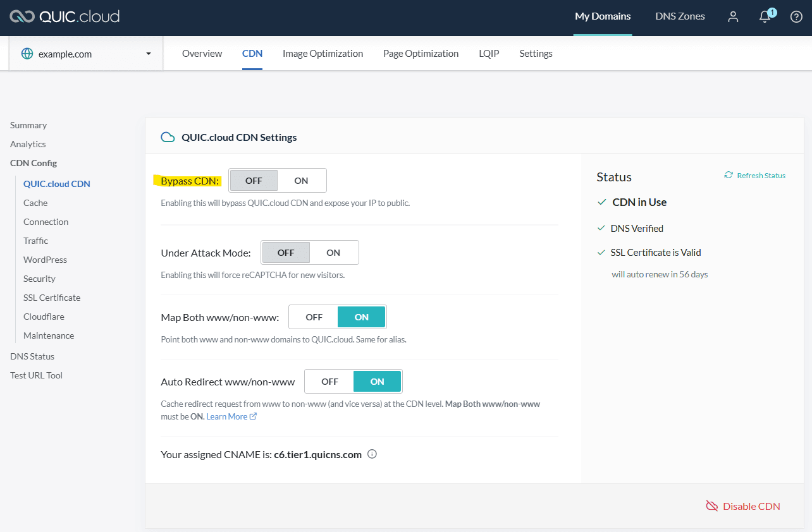Viewport: 812px width, 532px height.
Task: Click the Disable CDN crossed-cloud icon
Action: [712, 506]
